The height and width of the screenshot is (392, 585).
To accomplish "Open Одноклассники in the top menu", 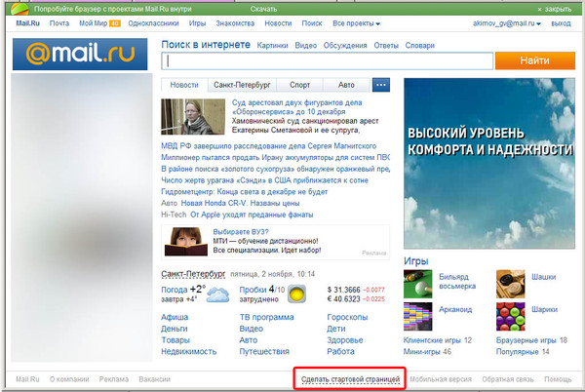I will (x=153, y=23).
